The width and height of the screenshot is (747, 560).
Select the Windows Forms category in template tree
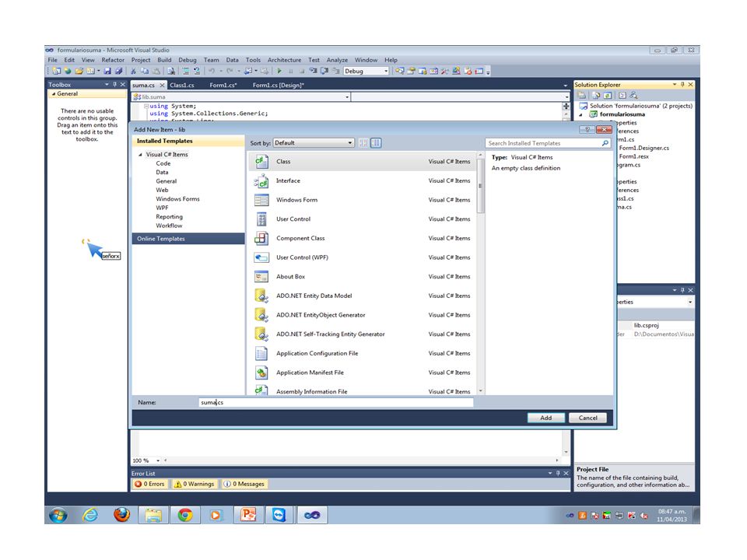pyautogui.click(x=177, y=199)
